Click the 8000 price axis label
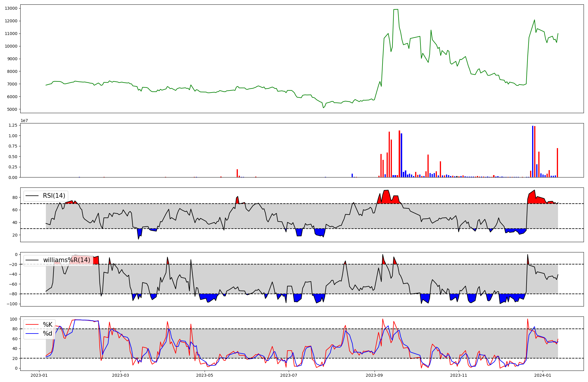 coord(12,71)
